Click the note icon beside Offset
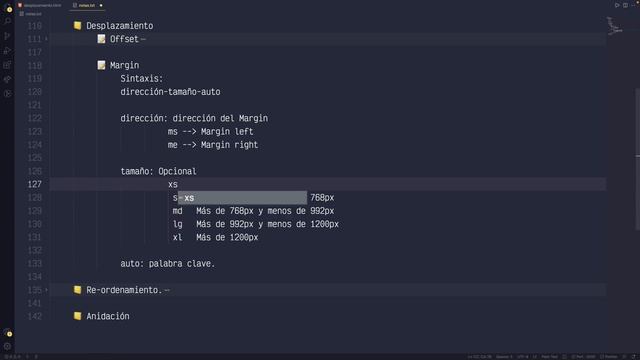Screen dimensions: 640x360 tap(101, 39)
